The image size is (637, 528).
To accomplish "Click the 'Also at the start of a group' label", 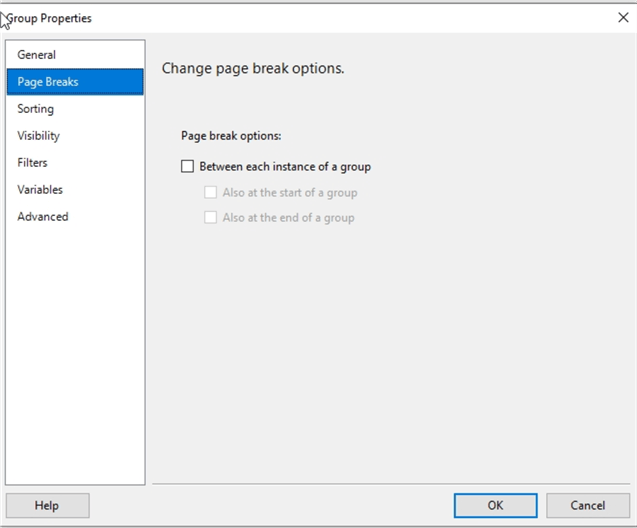I will pos(290,193).
